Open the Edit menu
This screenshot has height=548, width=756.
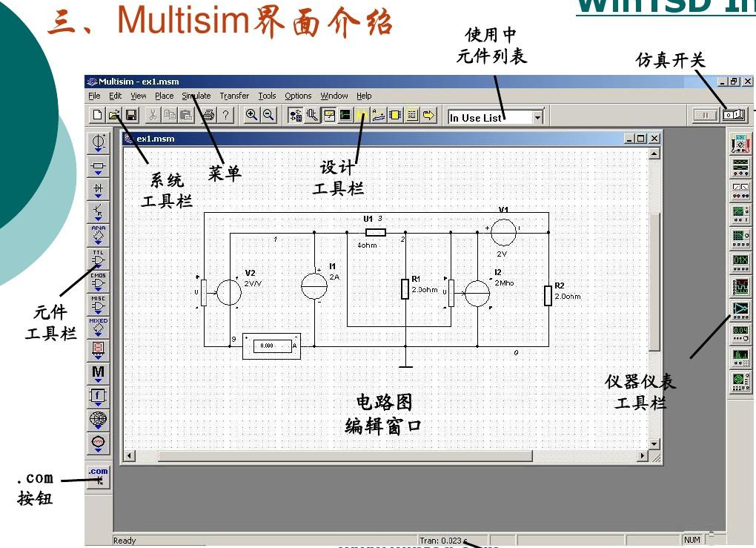point(115,96)
